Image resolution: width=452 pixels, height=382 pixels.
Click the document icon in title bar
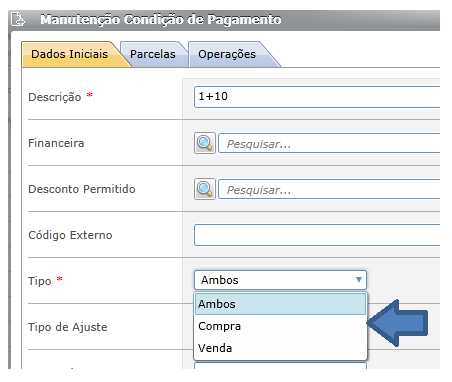pos(18,19)
